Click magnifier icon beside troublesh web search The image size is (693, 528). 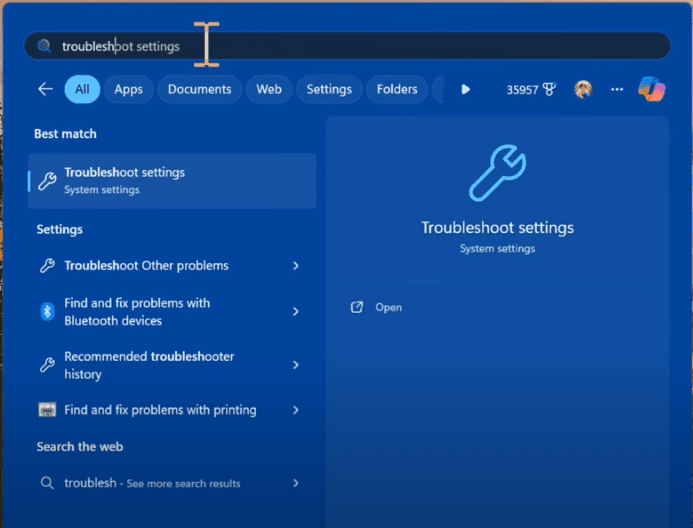click(x=47, y=483)
